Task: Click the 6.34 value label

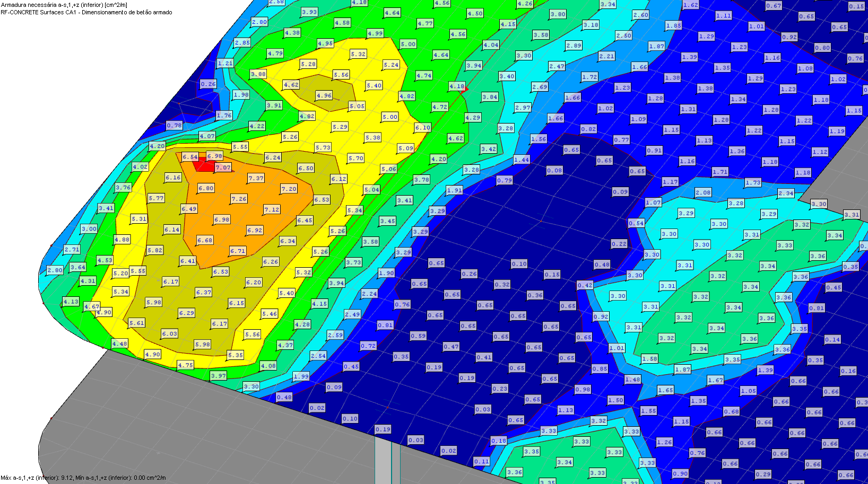Action: point(288,241)
